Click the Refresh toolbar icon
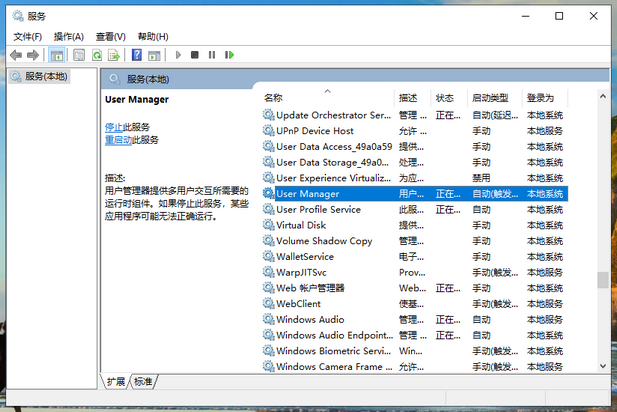 coord(97,55)
